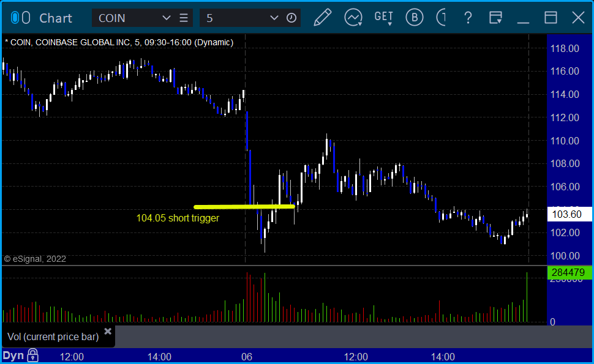Viewport: 594px width, 364px height.
Task: Toggle the blue filled symbol link icon
Action: [15, 18]
